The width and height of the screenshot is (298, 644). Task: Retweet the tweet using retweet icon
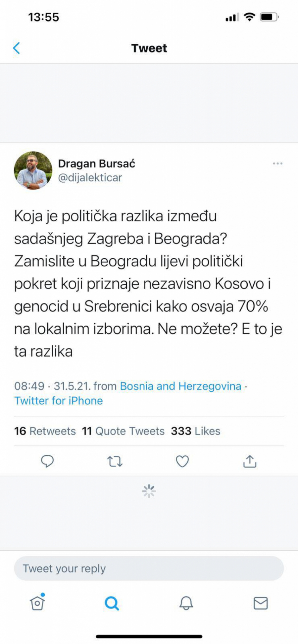click(115, 461)
